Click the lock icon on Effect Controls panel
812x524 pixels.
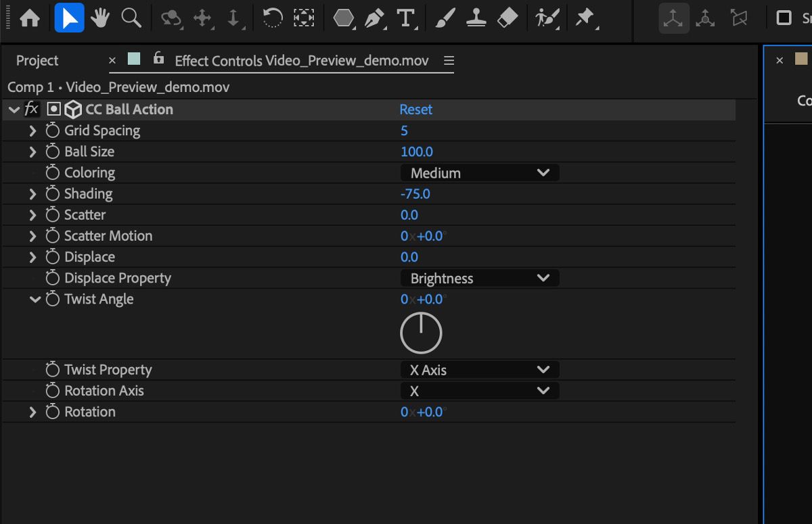[x=158, y=60]
